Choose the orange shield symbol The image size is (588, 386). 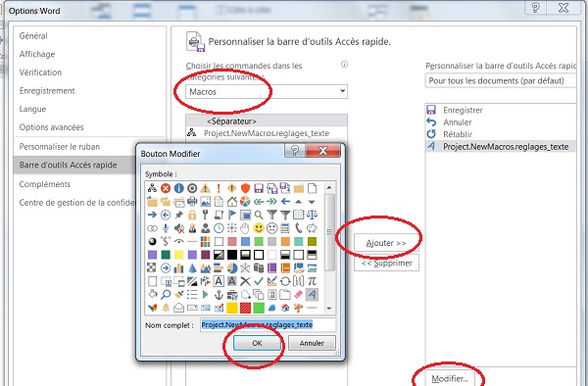pos(245,188)
